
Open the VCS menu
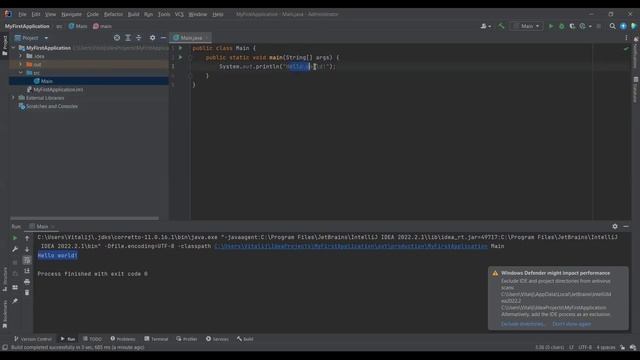179,14
